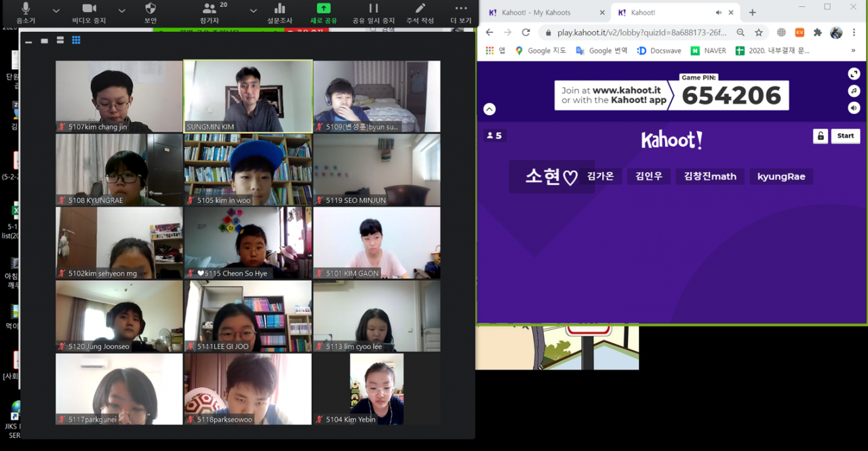This screenshot has height=451, width=868.
Task: Open the 더 보기 more options menu
Action: coord(461,13)
